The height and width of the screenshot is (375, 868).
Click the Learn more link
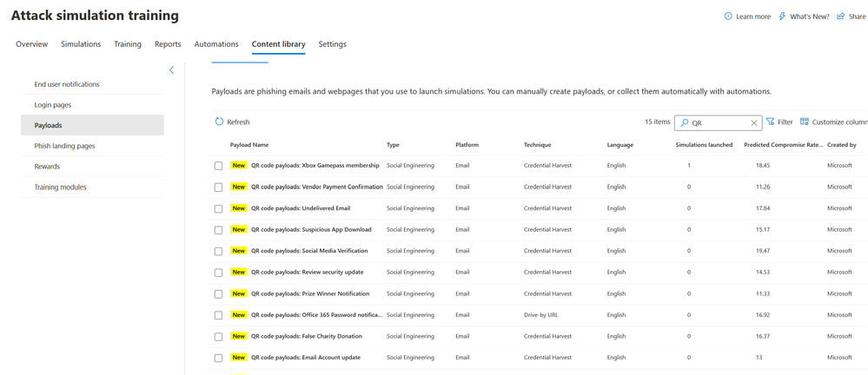click(752, 16)
